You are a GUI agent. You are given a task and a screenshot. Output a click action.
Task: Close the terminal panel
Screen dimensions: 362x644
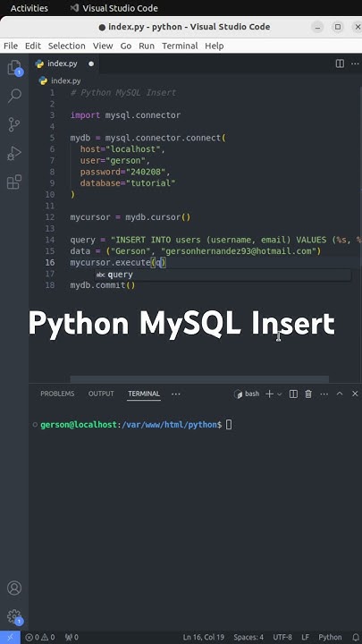(355, 394)
